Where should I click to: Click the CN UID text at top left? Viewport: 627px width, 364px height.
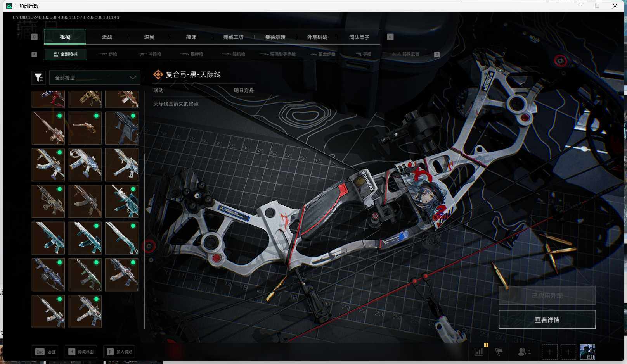(x=66, y=17)
